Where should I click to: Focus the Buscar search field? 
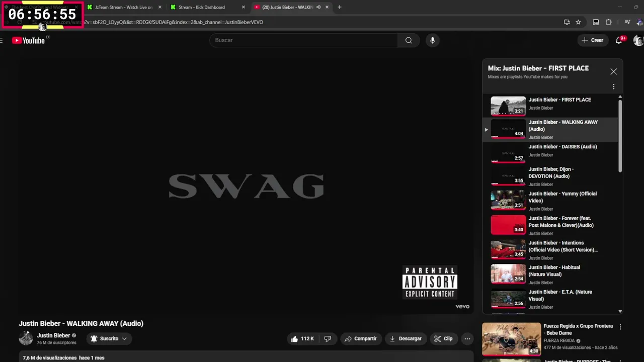pyautogui.click(x=303, y=40)
